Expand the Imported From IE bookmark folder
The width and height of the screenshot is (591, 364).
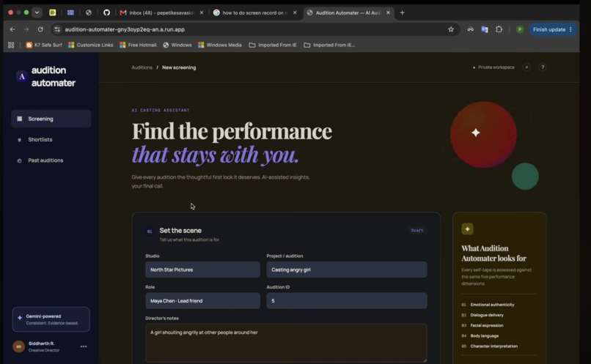[x=273, y=45]
